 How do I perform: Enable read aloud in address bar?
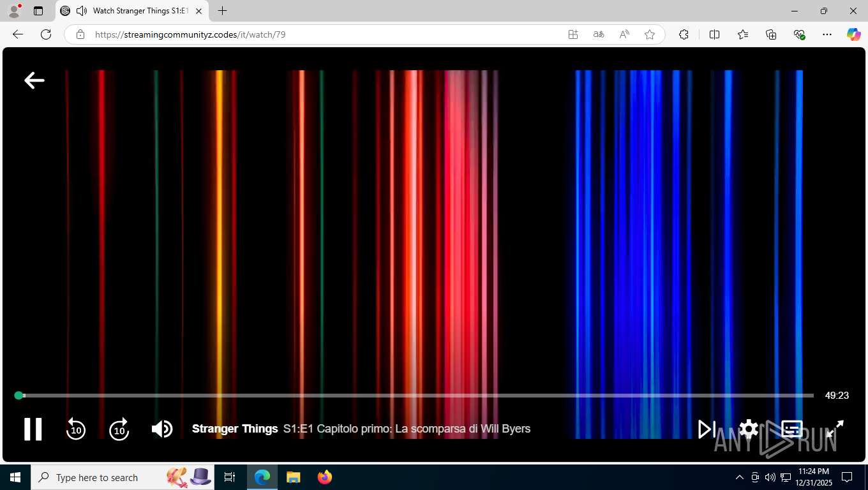[624, 34]
